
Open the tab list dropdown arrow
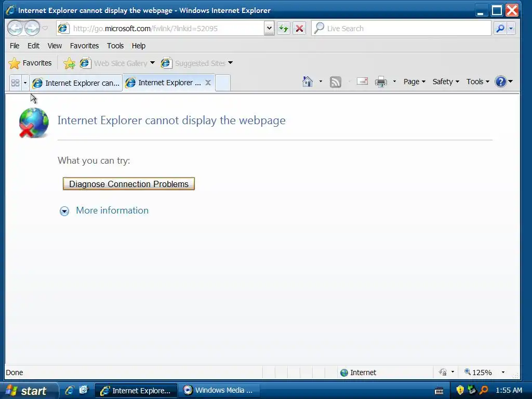point(25,83)
